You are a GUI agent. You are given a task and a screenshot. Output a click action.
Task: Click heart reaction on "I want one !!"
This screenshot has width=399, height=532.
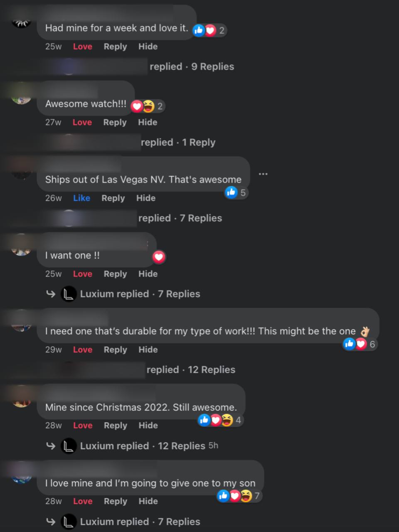point(159,257)
